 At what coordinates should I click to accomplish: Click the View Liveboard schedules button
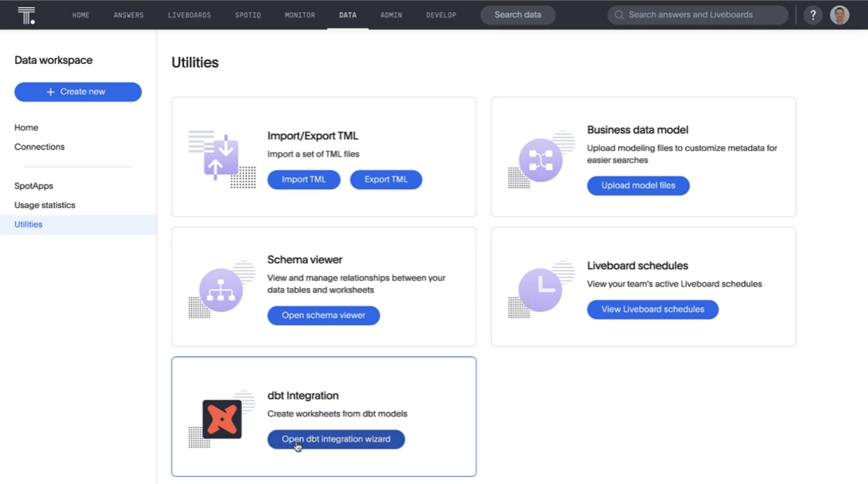(653, 309)
